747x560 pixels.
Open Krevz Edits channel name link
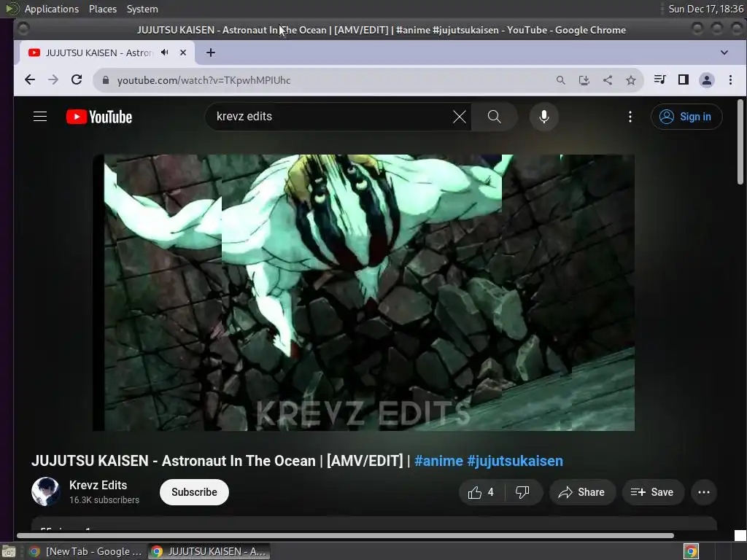[98, 485]
